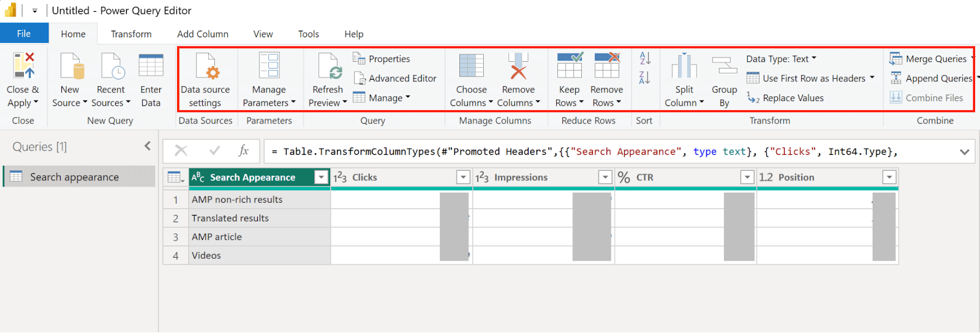Select the 'AMP non-rich results' cell
Screen dimensions: 980x333
(260, 200)
